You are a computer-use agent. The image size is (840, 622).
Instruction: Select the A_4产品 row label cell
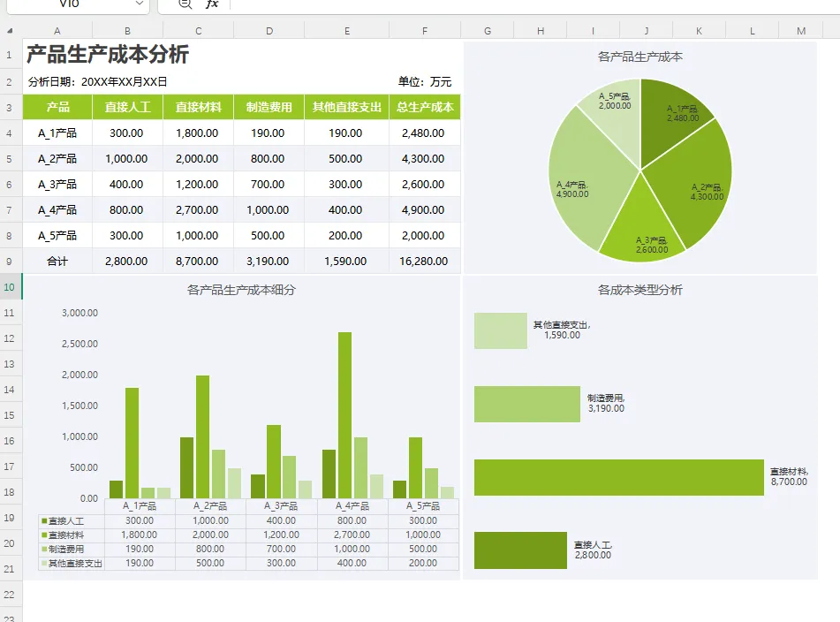coord(57,210)
